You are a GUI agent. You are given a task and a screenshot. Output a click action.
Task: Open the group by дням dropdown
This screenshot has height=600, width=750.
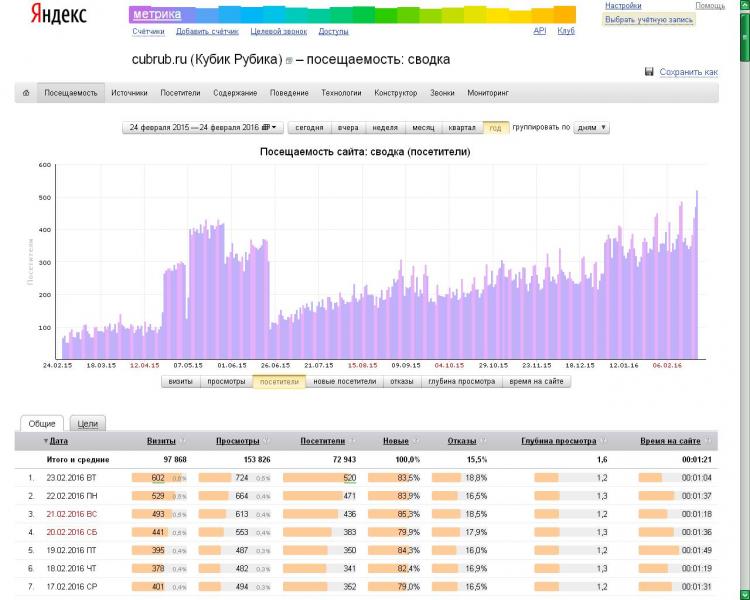[591, 128]
